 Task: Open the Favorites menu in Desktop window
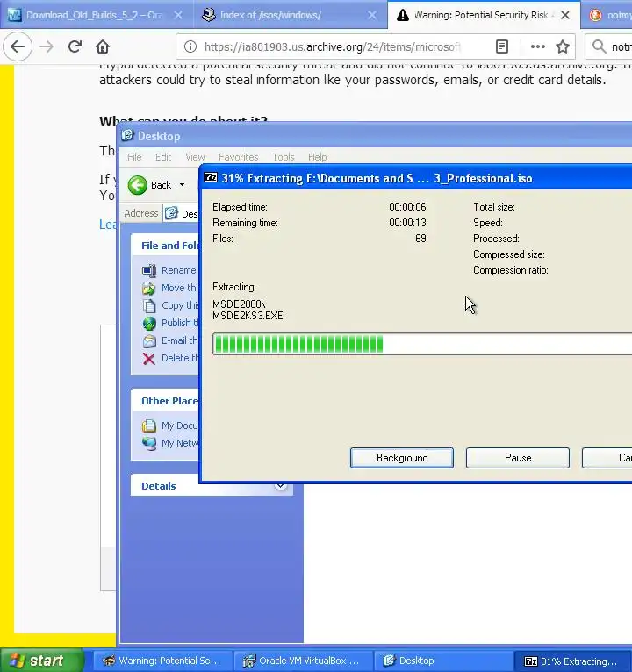[239, 157]
